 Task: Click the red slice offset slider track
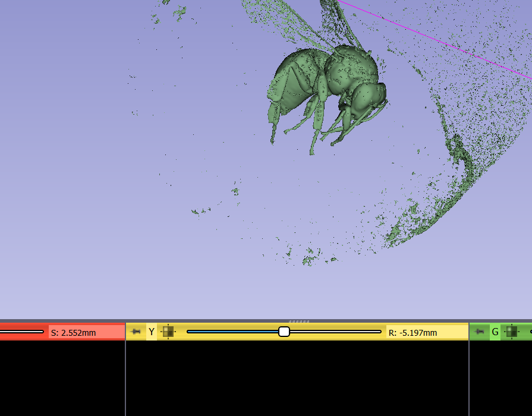coord(22,332)
